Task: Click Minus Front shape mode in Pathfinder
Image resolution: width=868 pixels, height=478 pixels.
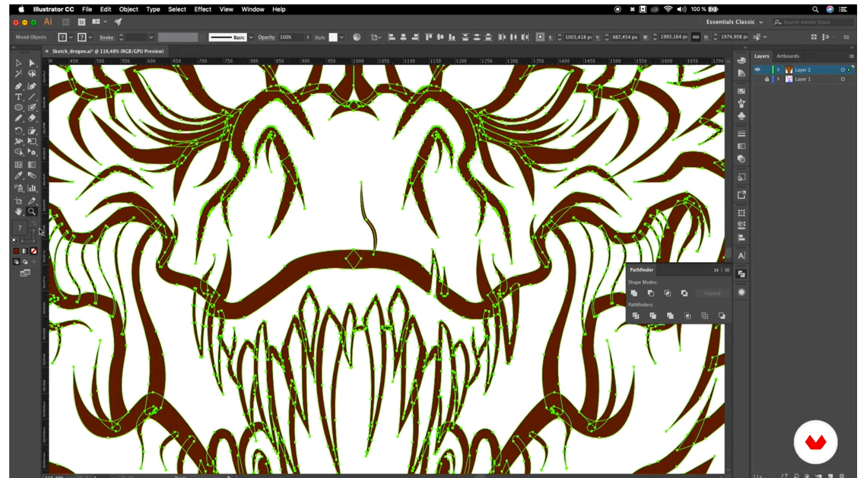Action: click(650, 293)
